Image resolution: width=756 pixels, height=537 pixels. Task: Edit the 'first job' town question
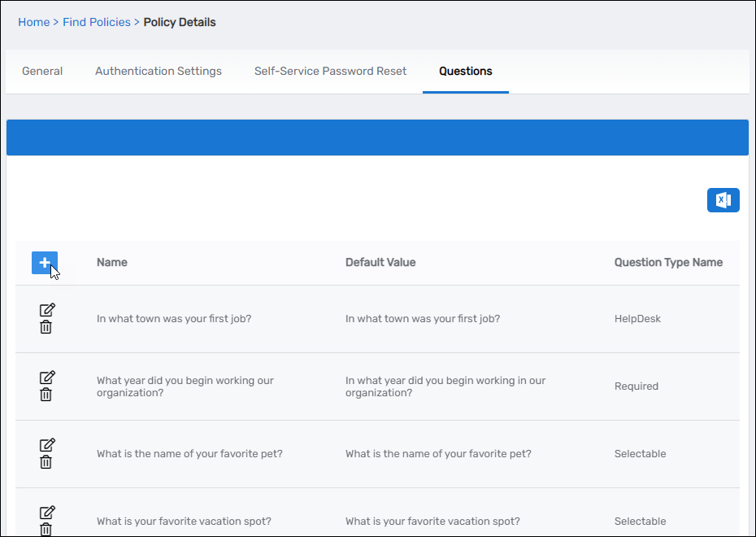[47, 310]
